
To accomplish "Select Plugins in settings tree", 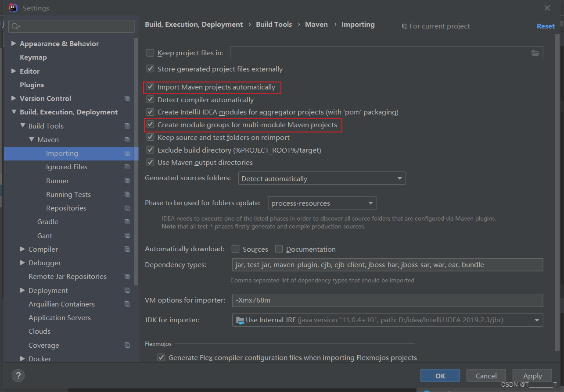I will click(32, 85).
